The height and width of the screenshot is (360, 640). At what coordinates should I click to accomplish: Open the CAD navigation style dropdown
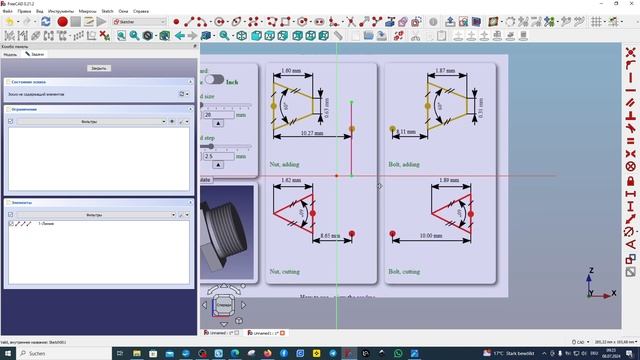(x=580, y=342)
